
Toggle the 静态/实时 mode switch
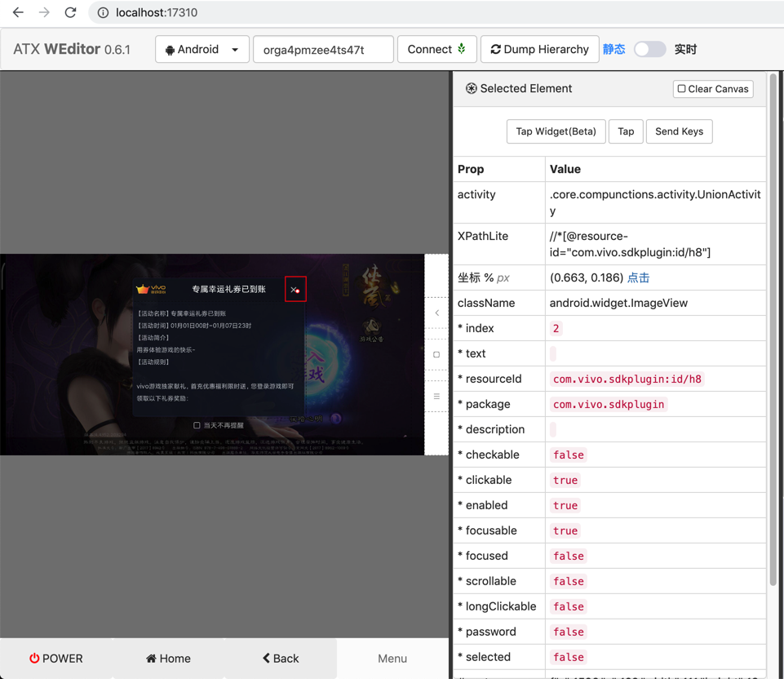[x=649, y=49]
